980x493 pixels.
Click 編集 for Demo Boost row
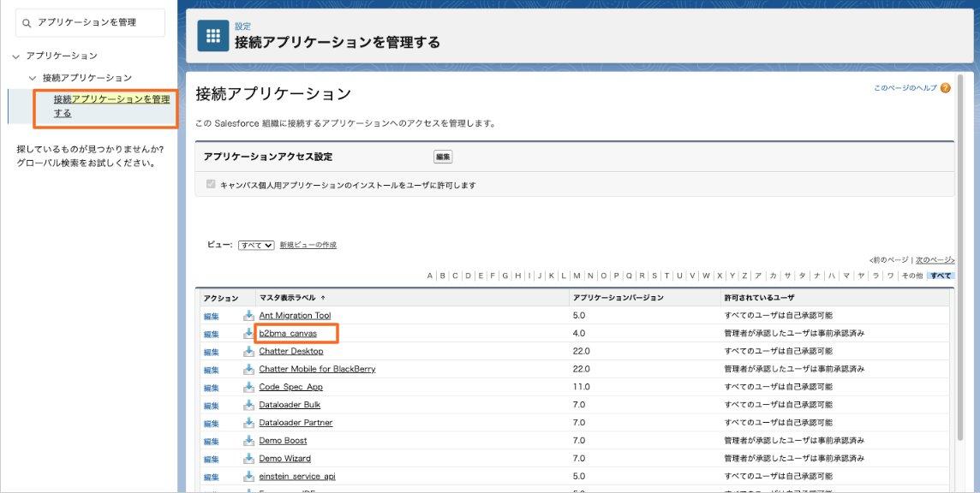pyautogui.click(x=212, y=441)
